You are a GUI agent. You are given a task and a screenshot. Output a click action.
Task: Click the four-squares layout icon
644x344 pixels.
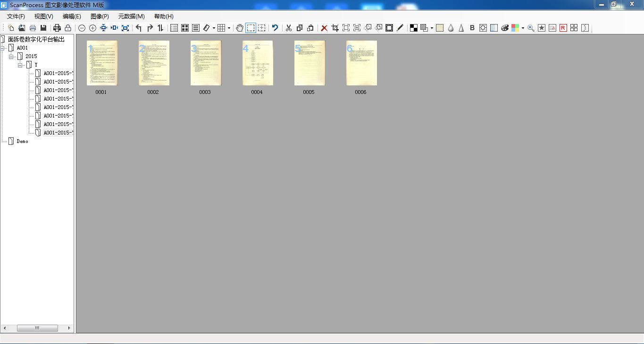click(574, 28)
